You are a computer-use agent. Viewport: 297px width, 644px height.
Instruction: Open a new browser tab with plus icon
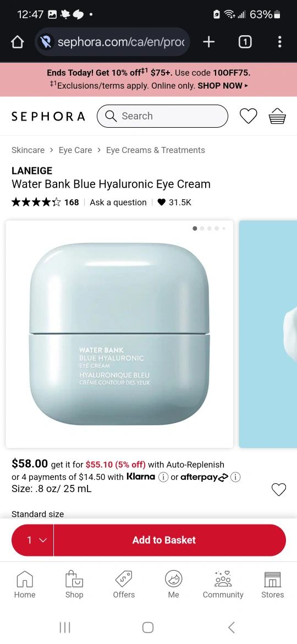click(209, 42)
